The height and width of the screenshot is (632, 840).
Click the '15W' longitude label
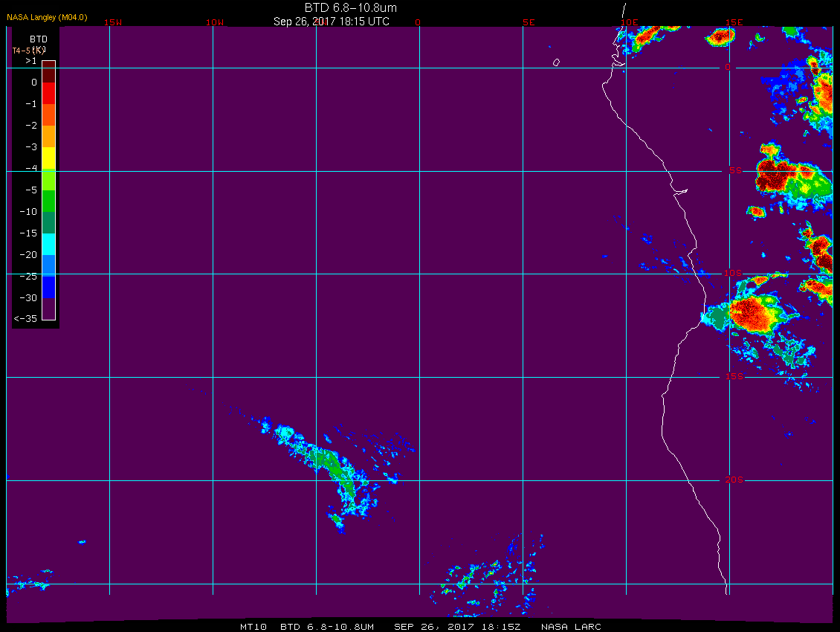click(112, 22)
